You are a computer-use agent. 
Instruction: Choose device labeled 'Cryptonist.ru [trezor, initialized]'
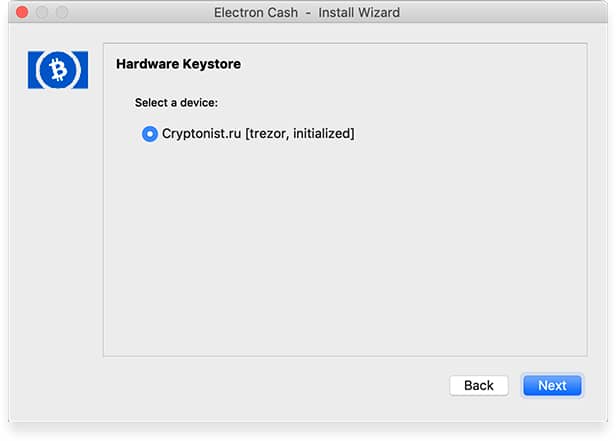[248, 134]
